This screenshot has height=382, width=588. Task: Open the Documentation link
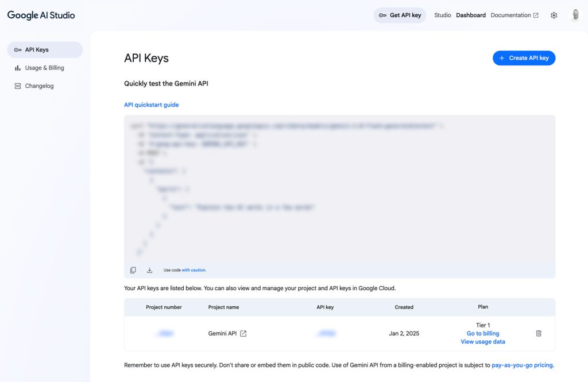[510, 15]
